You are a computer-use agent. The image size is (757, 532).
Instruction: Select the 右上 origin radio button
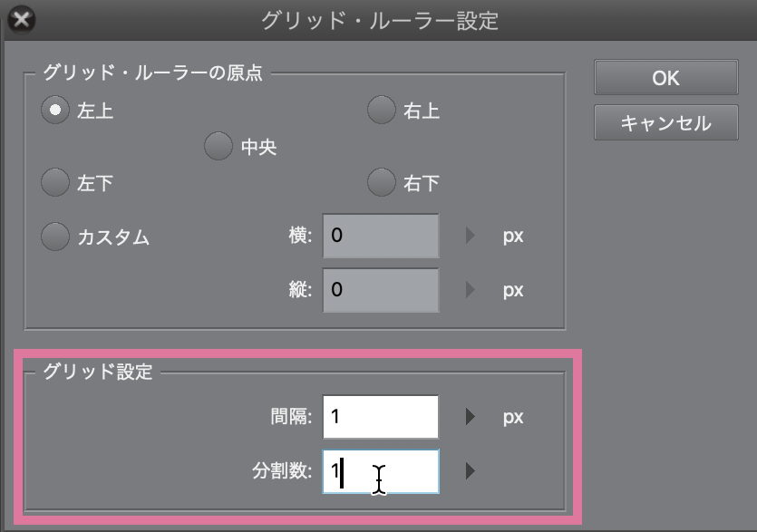pos(382,110)
